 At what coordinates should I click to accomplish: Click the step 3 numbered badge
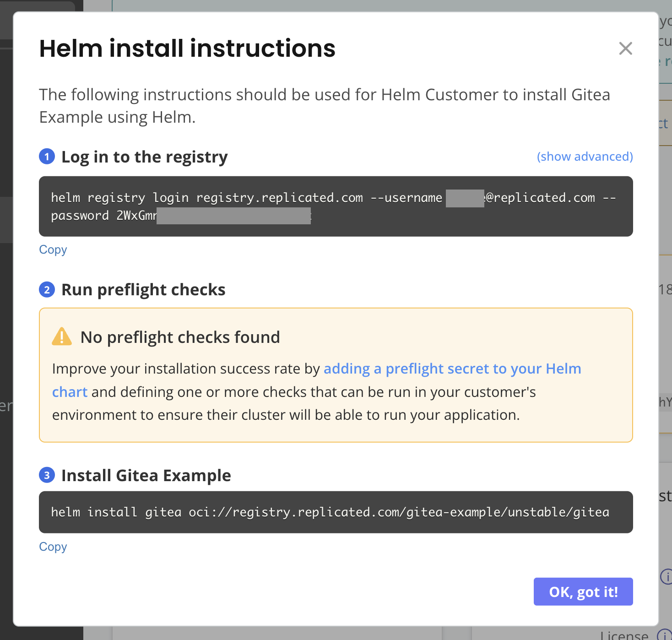[47, 476]
